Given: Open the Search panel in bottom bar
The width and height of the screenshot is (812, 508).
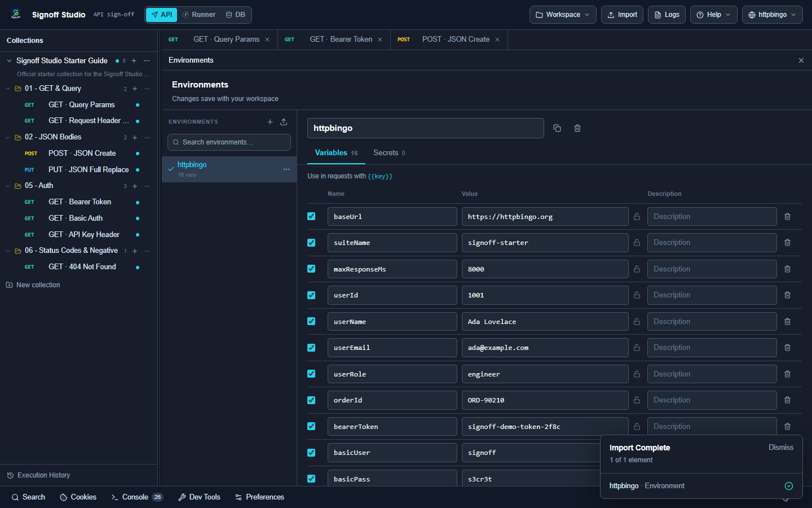Looking at the screenshot, I should 28,497.
